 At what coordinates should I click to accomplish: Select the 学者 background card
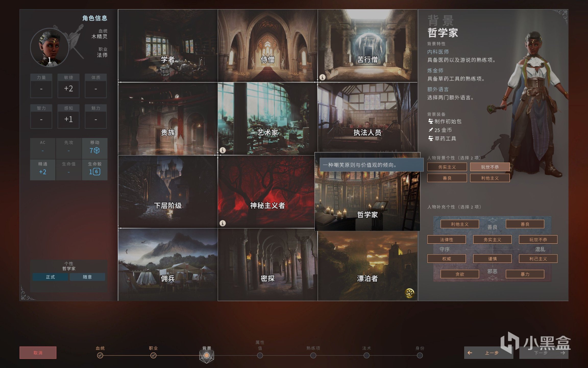click(x=168, y=46)
